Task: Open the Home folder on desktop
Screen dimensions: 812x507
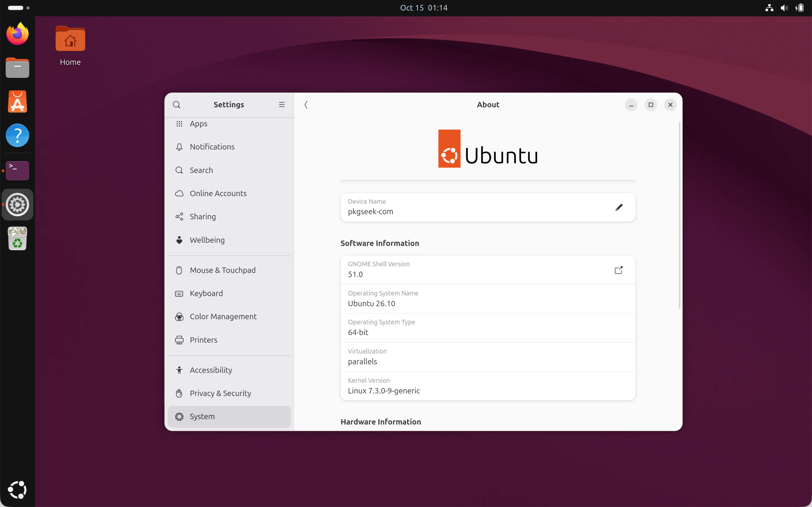Action: pos(70,46)
